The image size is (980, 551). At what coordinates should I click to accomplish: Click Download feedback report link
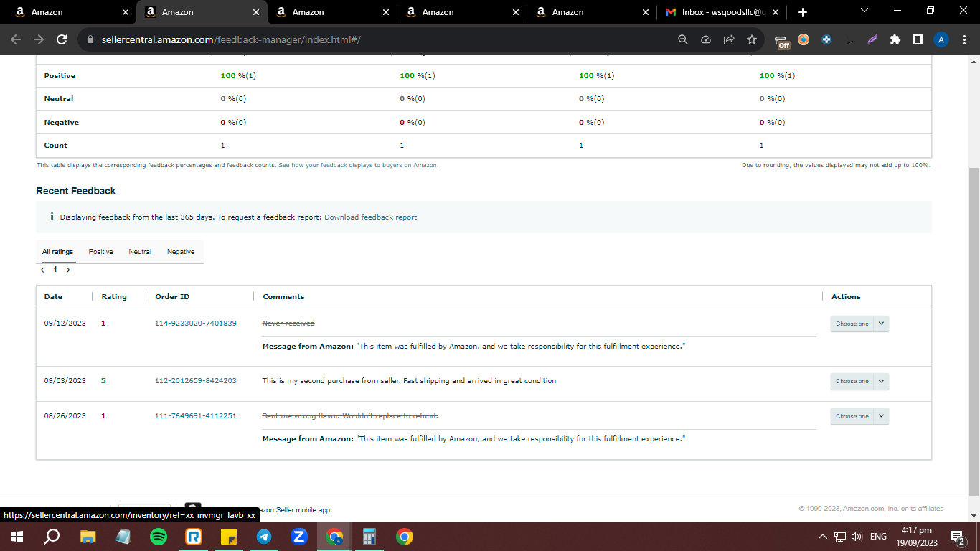[x=370, y=217]
